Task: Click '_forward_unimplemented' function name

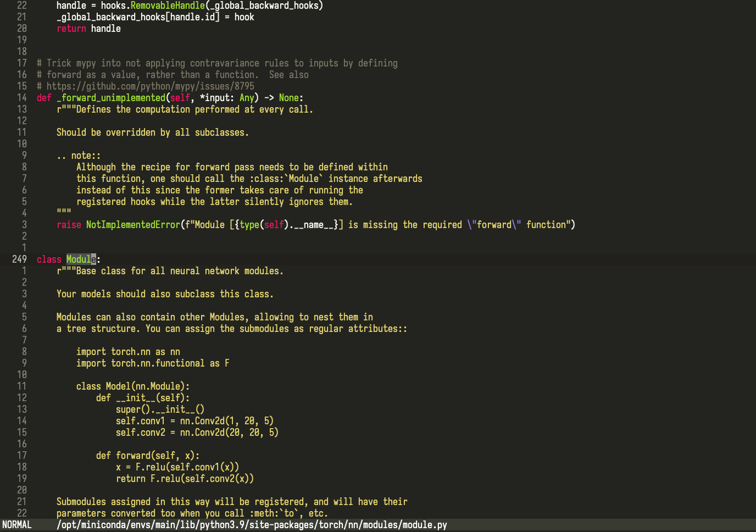Action: [111, 98]
